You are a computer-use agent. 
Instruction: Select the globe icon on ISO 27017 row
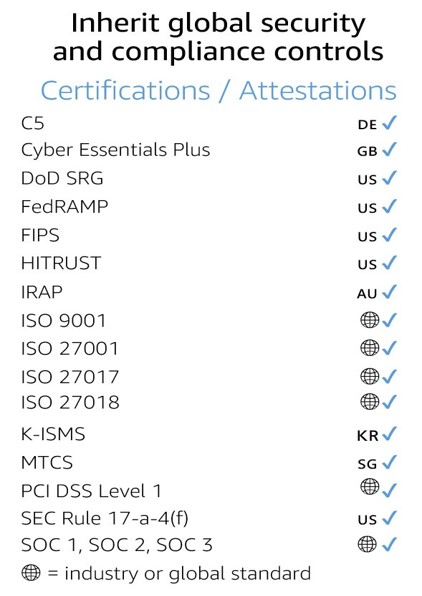pos(369,376)
